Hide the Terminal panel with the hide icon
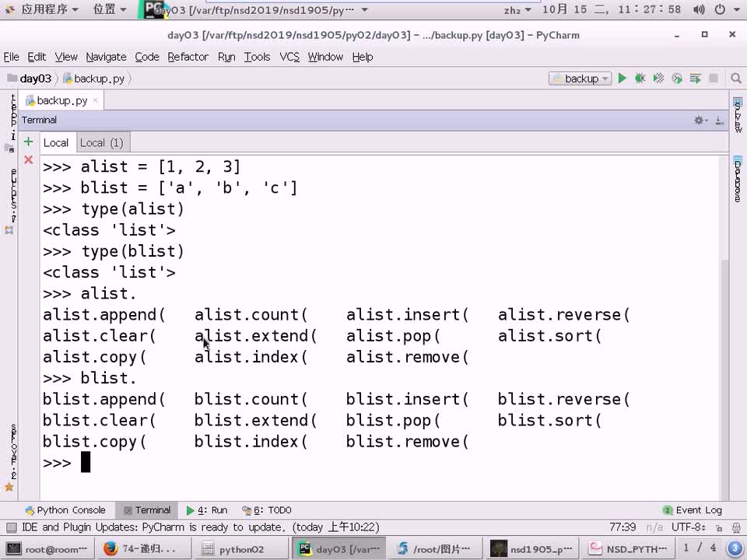The image size is (747, 560). coord(719,121)
